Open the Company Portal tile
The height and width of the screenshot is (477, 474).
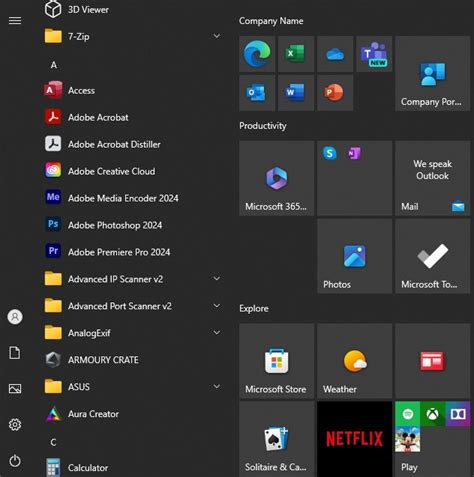click(433, 73)
